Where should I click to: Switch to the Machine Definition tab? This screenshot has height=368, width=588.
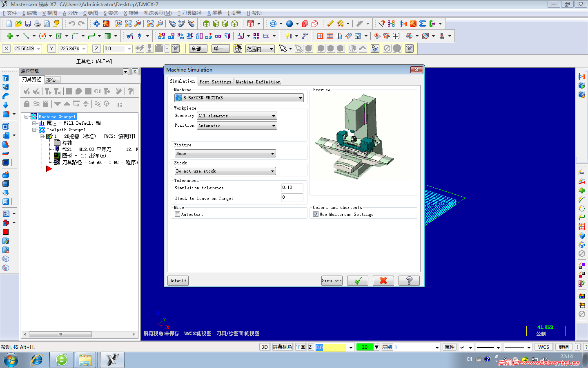click(258, 82)
